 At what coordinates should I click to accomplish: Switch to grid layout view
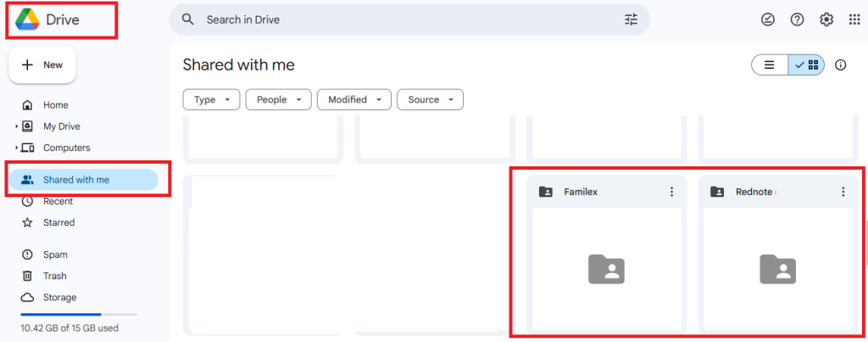[806, 65]
